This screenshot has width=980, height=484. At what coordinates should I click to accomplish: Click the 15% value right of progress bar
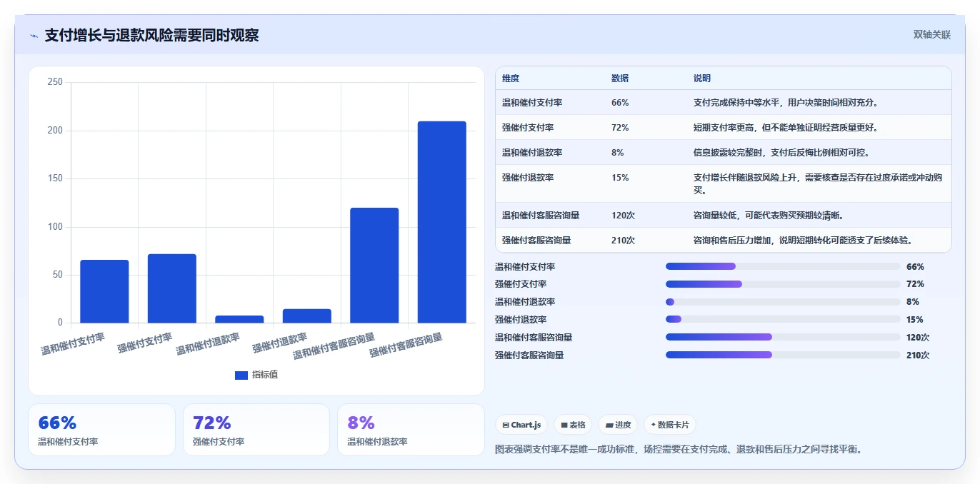pyautogui.click(x=915, y=320)
